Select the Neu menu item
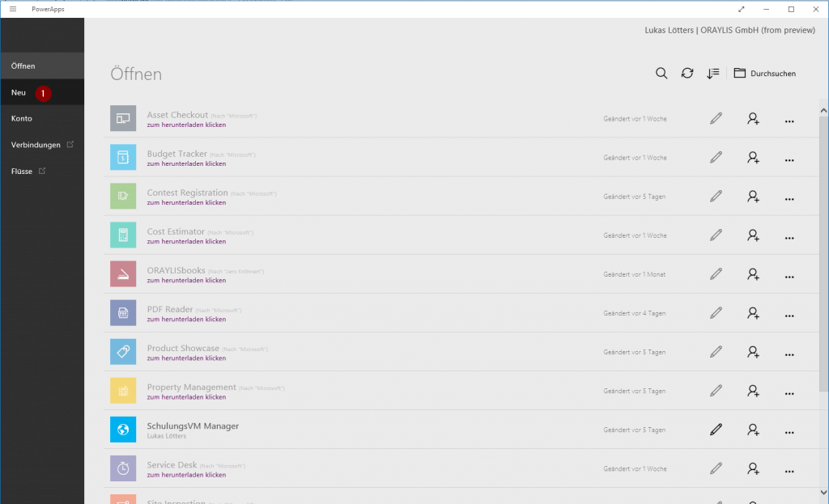The height and width of the screenshot is (504, 829). pyautogui.click(x=42, y=92)
